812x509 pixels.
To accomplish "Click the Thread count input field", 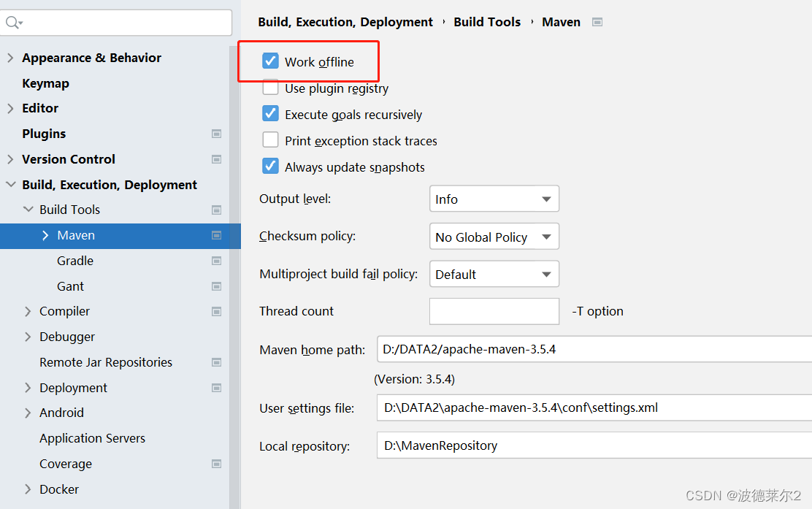I will pos(494,311).
